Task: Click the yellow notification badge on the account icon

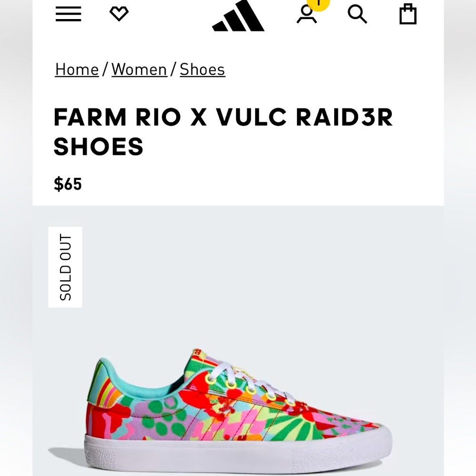Action: [x=318, y=4]
